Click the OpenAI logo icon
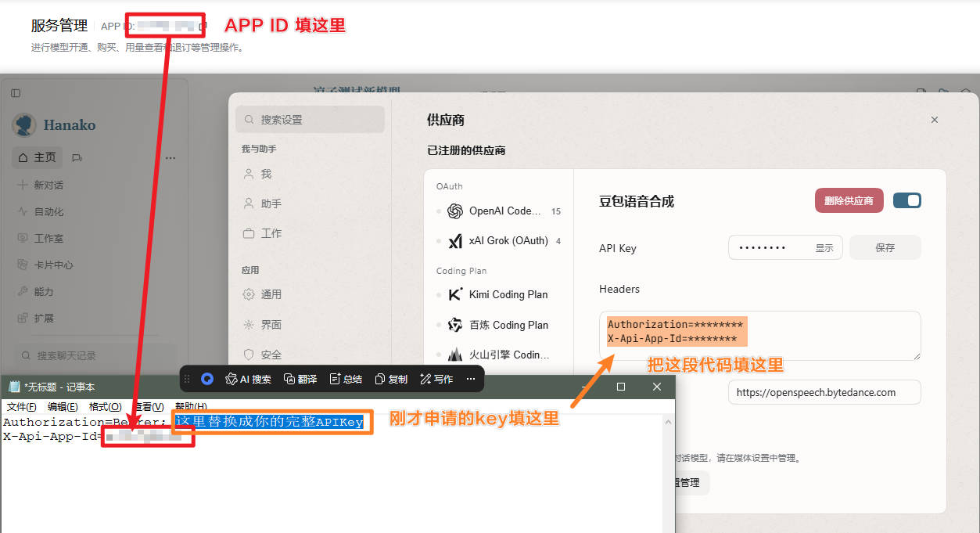 [x=455, y=211]
